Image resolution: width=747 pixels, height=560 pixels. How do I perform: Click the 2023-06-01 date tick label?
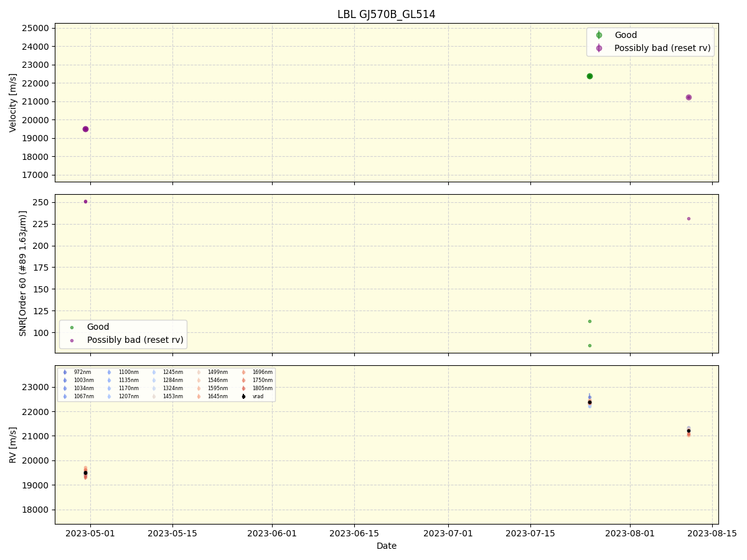pos(272,533)
